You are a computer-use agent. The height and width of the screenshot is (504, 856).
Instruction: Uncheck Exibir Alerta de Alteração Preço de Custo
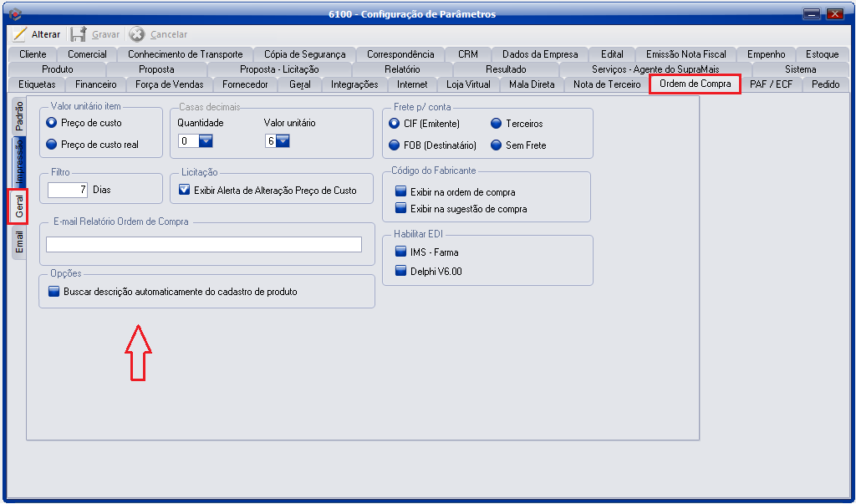[x=186, y=190]
